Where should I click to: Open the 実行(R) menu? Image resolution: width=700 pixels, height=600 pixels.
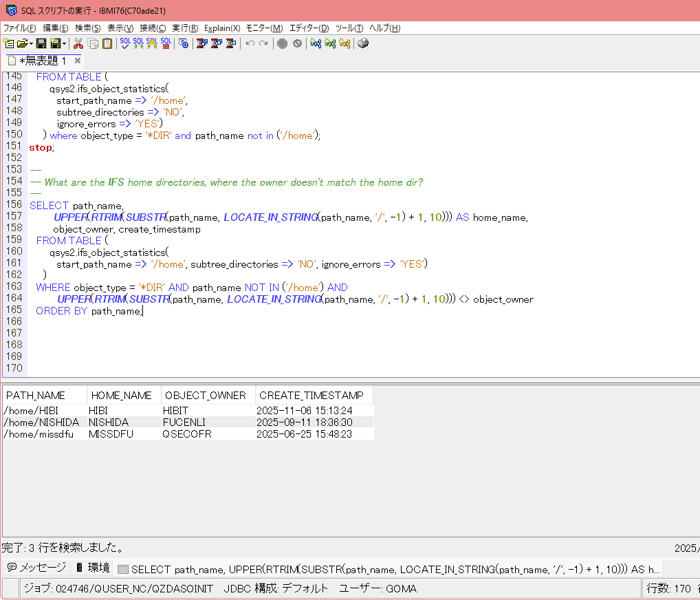pyautogui.click(x=185, y=28)
